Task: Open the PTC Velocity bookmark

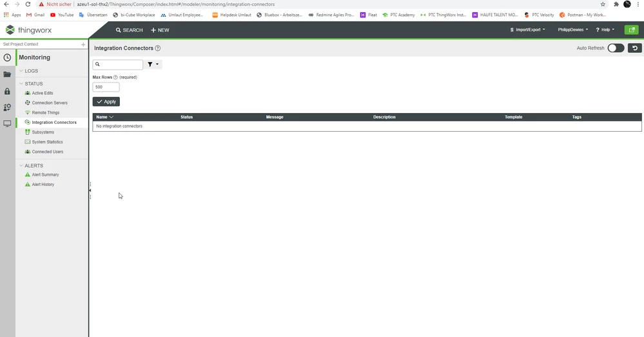Action: (539, 15)
